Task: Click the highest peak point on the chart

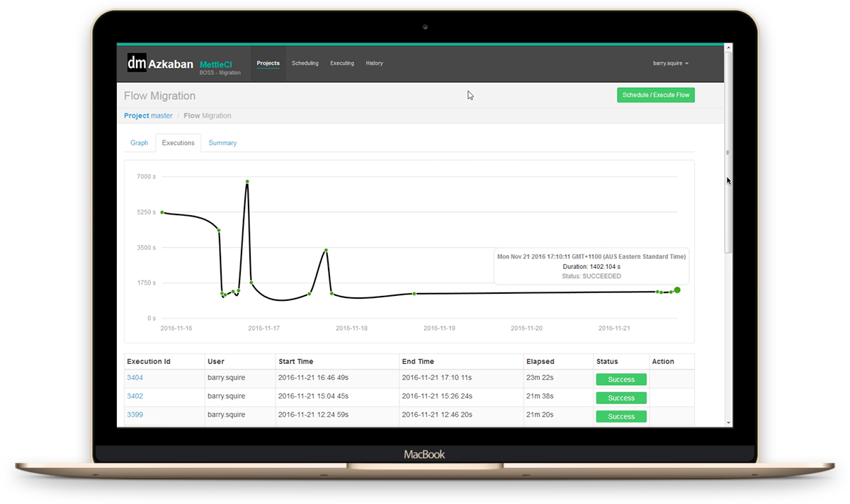Action: pos(247,182)
